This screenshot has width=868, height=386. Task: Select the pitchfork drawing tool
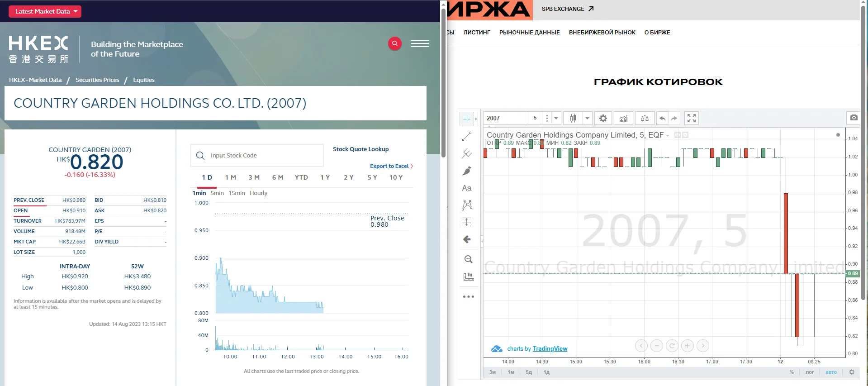[467, 153]
